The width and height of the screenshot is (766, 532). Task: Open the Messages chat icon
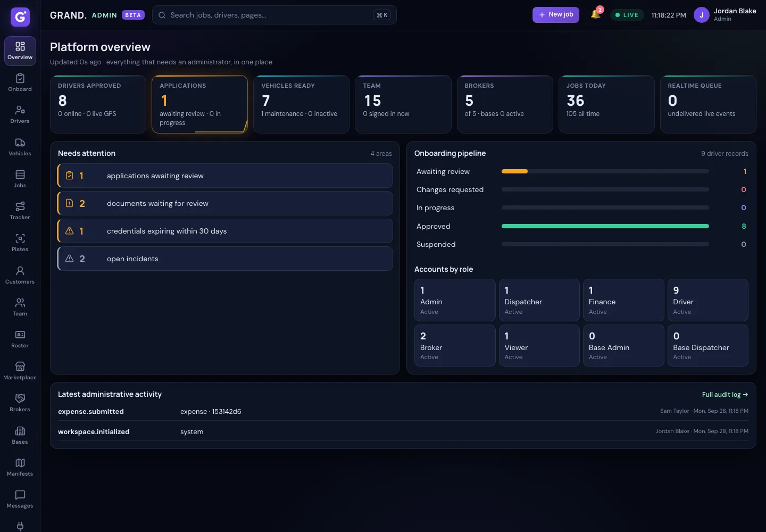pyautogui.click(x=20, y=500)
